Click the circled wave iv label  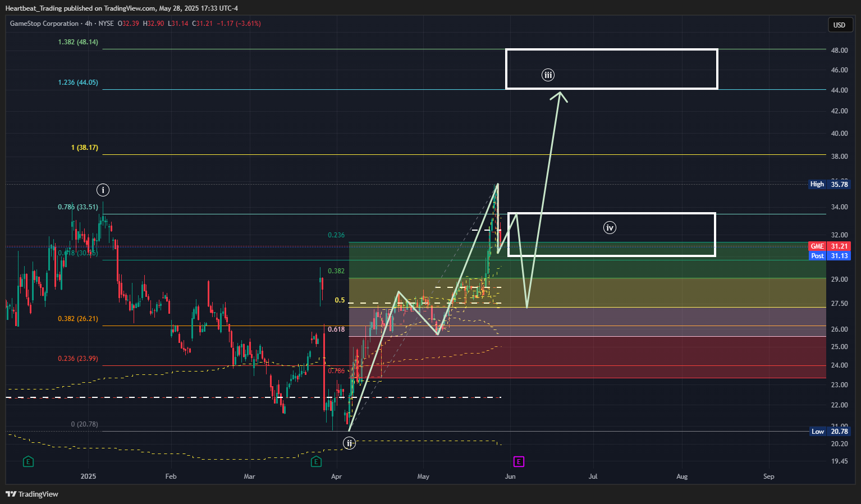tap(610, 227)
